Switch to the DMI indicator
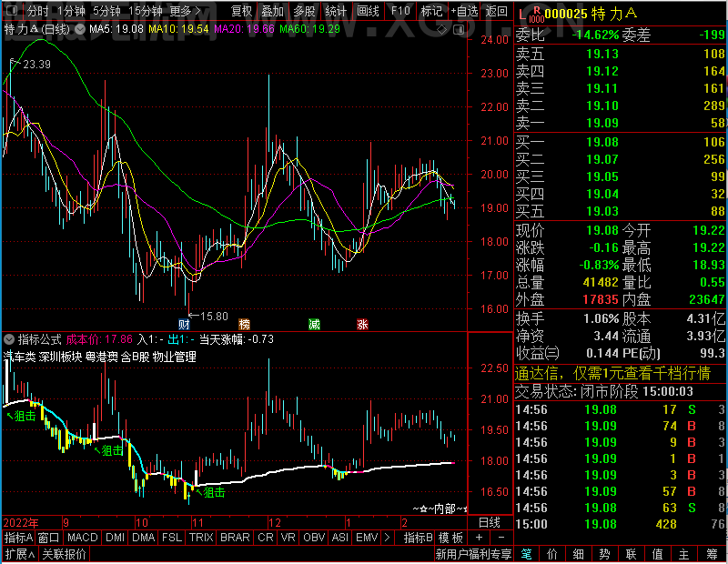 point(116,538)
